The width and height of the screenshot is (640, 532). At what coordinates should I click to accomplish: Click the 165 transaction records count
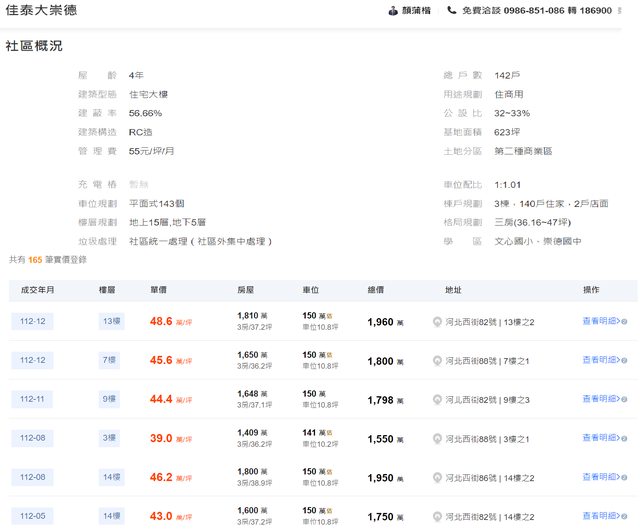(35, 260)
